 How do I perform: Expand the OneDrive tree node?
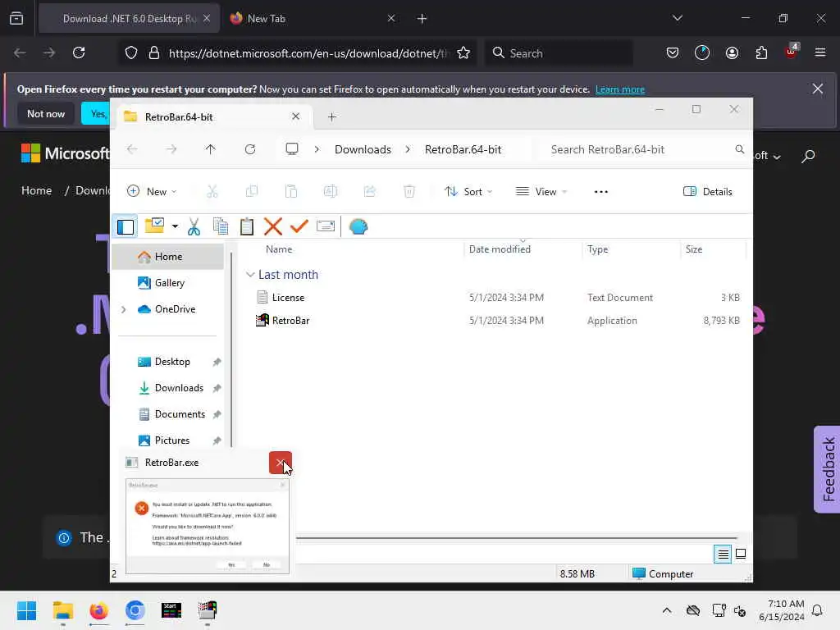tap(124, 309)
